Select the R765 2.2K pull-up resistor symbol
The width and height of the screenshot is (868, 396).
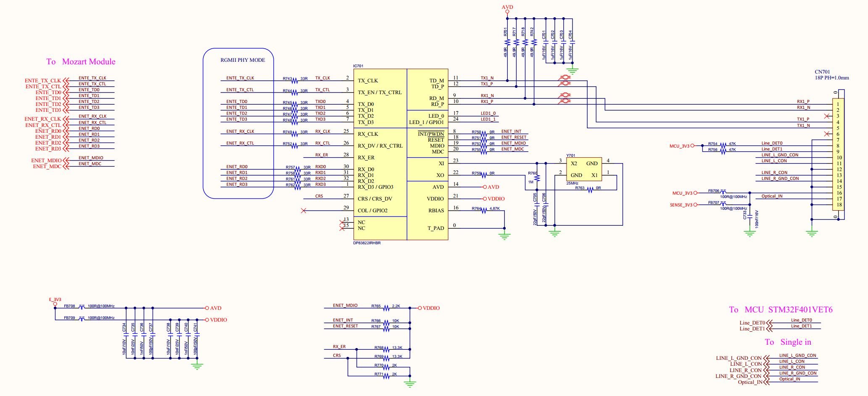[386, 308]
